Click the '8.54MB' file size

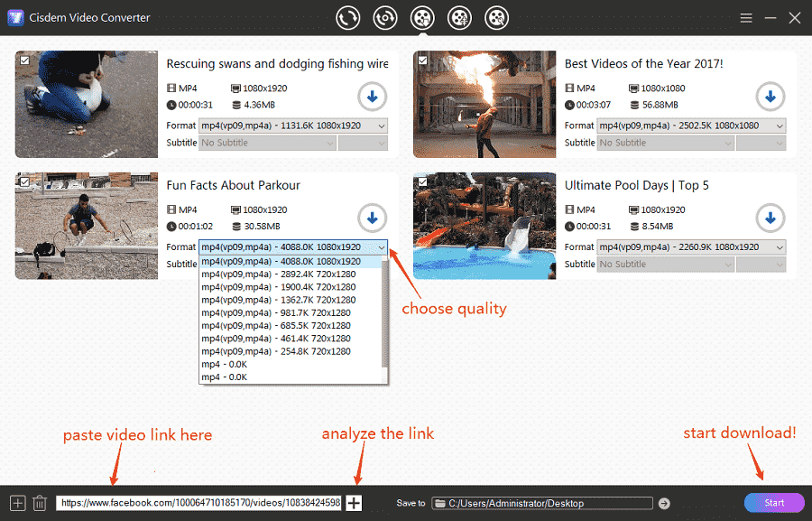(658, 227)
